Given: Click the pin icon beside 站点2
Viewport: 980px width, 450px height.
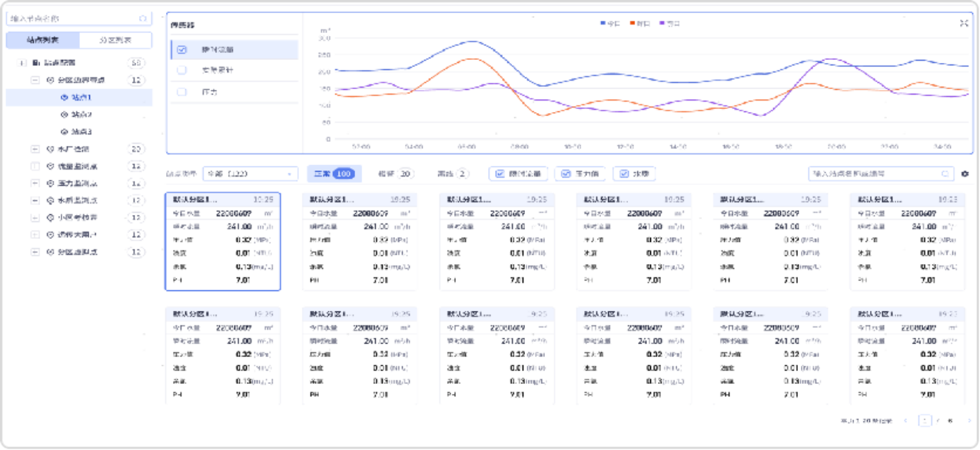Looking at the screenshot, I should tap(65, 114).
